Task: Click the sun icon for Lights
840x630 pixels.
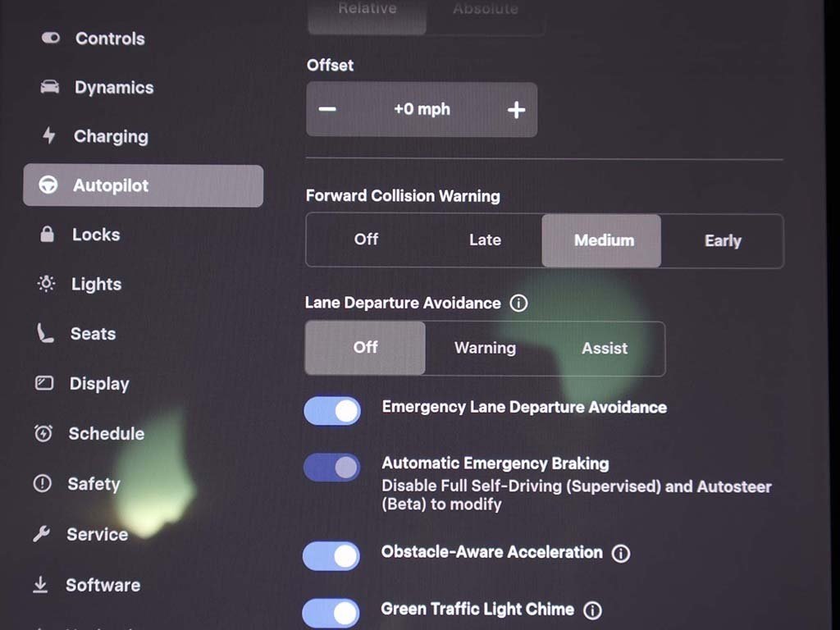Action: [47, 285]
